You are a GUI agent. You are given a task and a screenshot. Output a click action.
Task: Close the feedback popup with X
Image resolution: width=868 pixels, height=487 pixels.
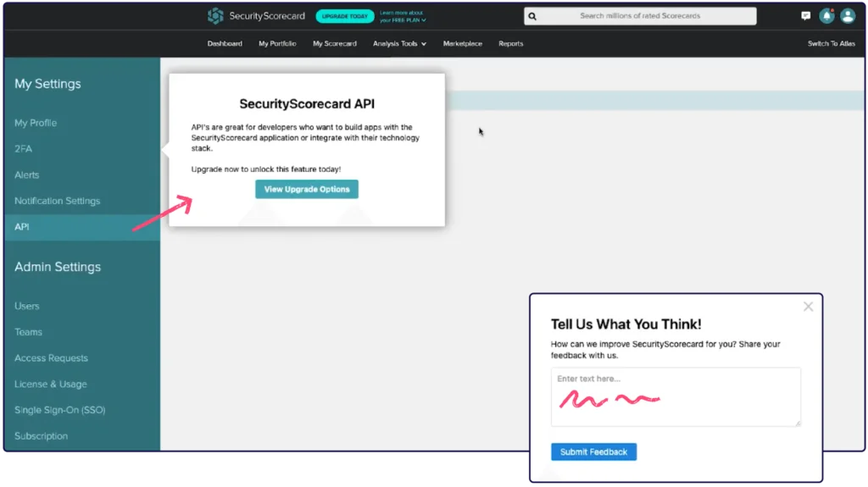tap(808, 307)
